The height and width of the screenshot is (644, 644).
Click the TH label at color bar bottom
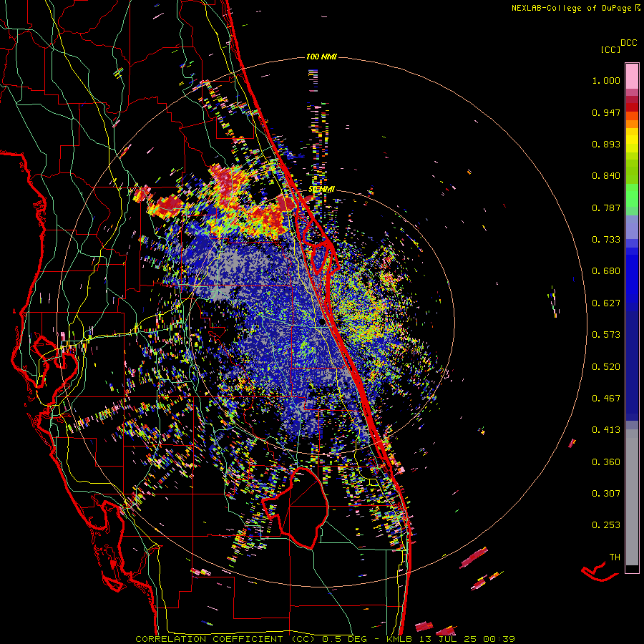[x=615, y=557]
